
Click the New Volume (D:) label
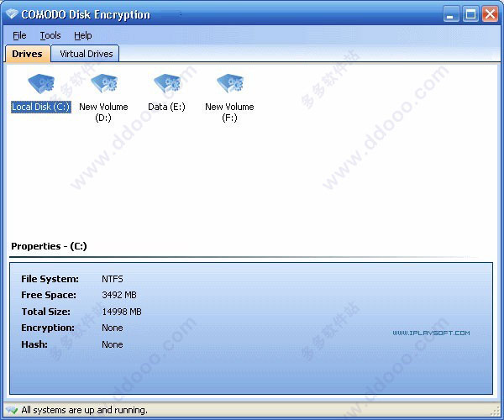click(103, 113)
